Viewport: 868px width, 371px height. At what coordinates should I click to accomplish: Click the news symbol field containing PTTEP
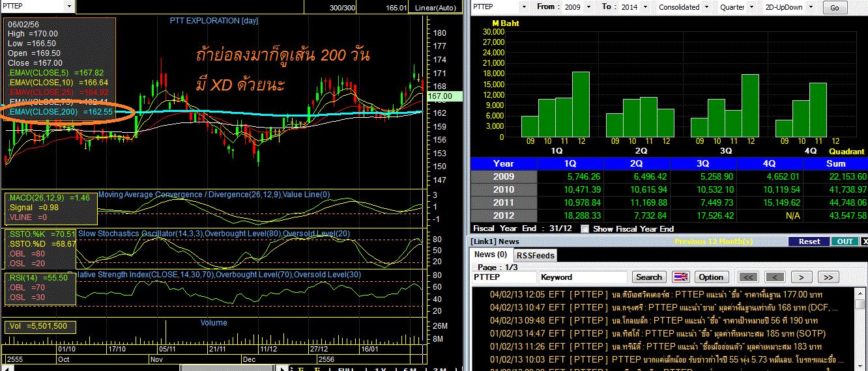click(503, 277)
